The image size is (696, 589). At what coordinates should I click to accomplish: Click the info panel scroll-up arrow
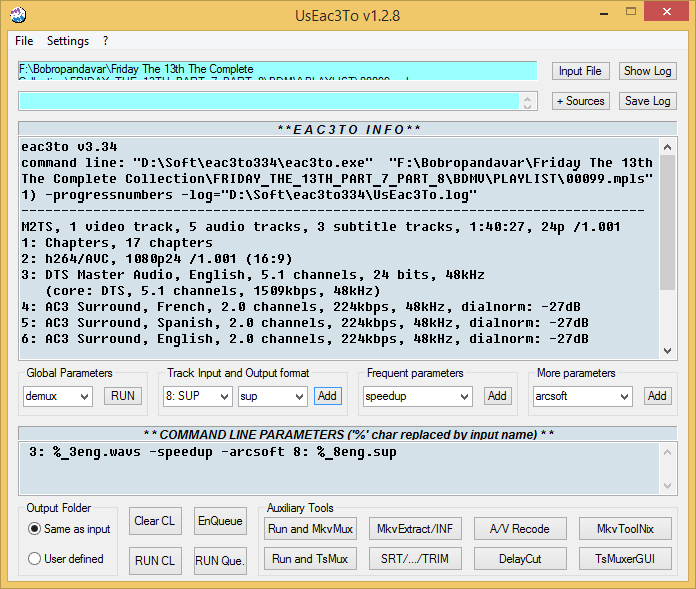pos(667,147)
